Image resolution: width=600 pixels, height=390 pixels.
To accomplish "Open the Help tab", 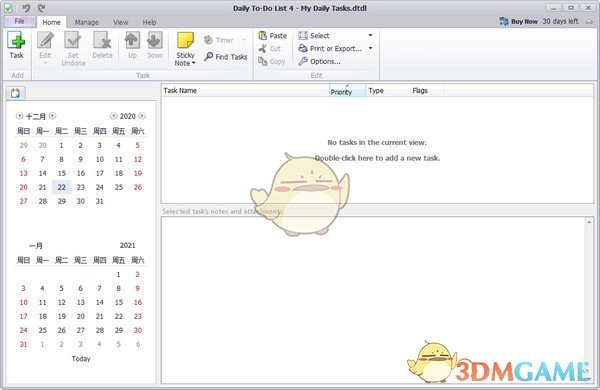I will point(149,22).
